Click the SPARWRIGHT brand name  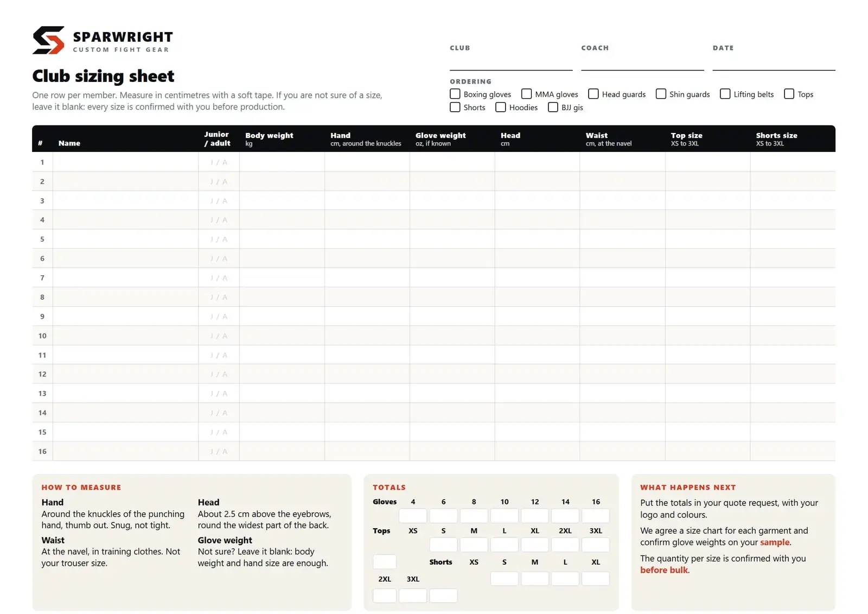click(x=123, y=37)
